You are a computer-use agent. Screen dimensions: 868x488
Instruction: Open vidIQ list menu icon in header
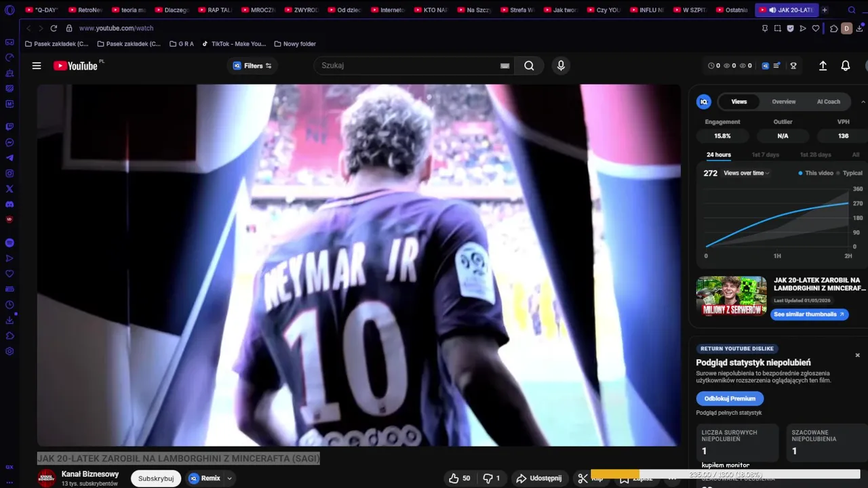point(777,66)
